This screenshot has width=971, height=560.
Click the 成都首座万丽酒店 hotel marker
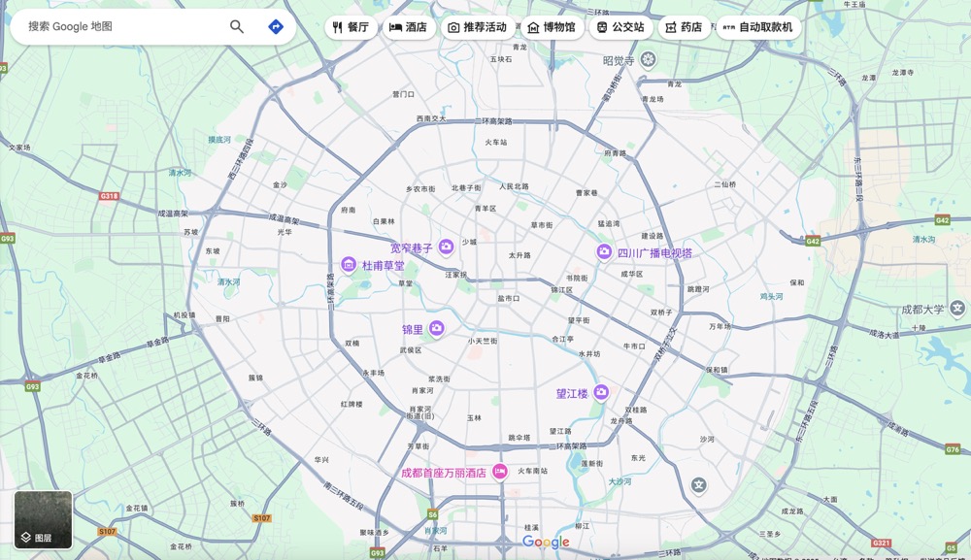pos(500,472)
